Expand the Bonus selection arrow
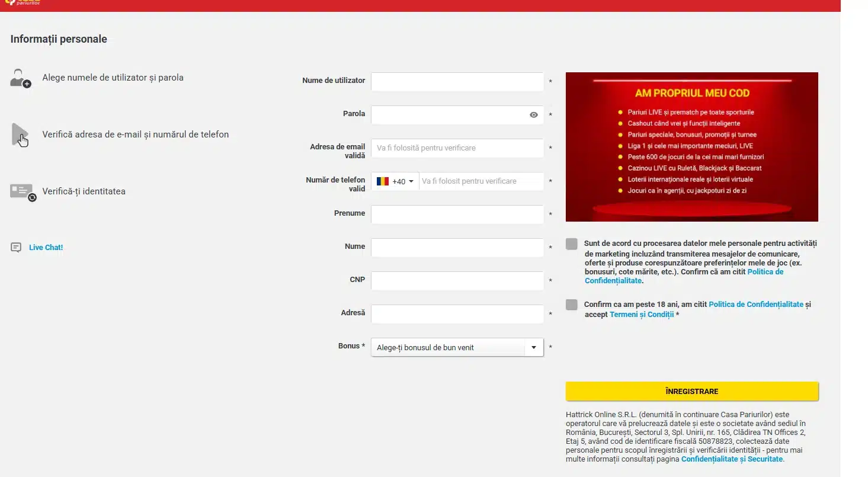This screenshot has height=477, width=868. [x=533, y=347]
